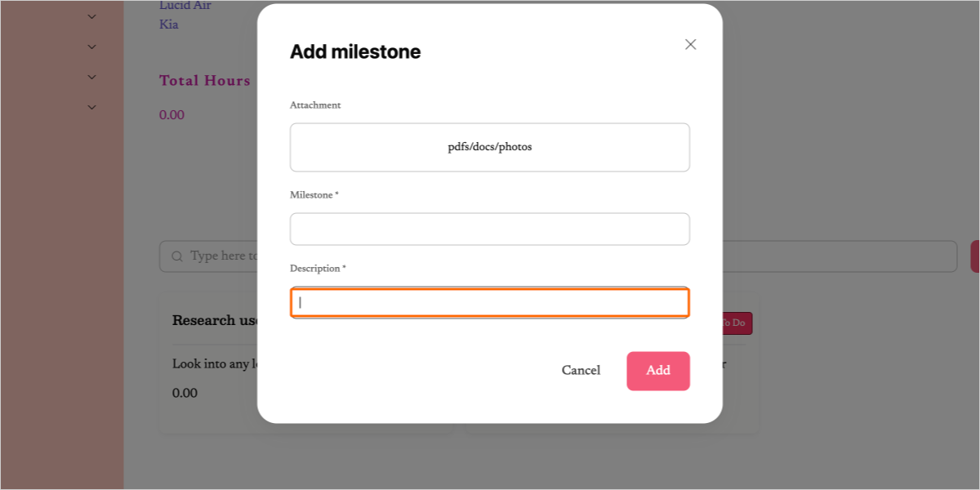Open the Lucid Air link
This screenshot has height=490, width=980.
185,7
